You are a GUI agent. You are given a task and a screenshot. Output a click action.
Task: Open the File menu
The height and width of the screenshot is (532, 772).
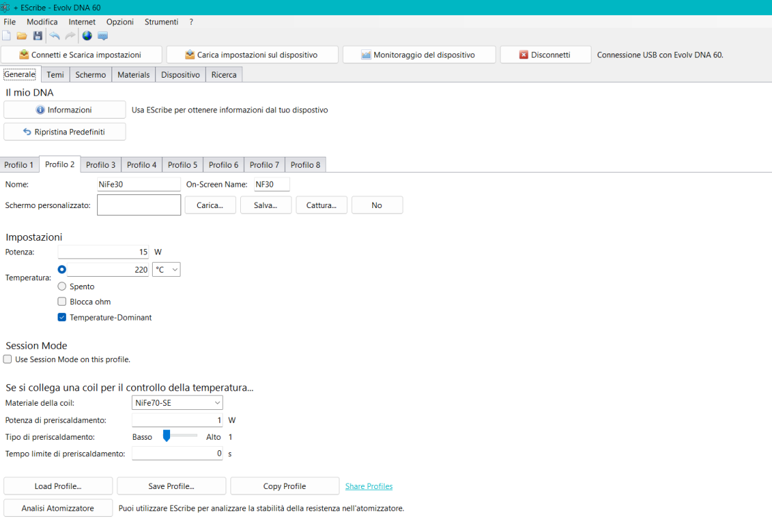pos(9,22)
